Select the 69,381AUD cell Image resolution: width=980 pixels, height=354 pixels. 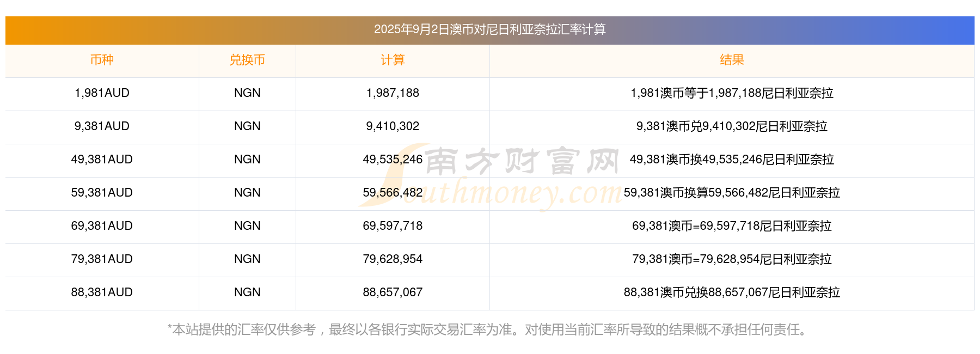click(102, 226)
